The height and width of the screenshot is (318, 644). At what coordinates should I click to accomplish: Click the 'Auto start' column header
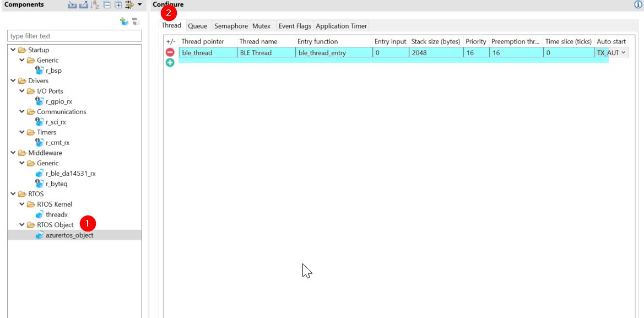pyautogui.click(x=611, y=41)
